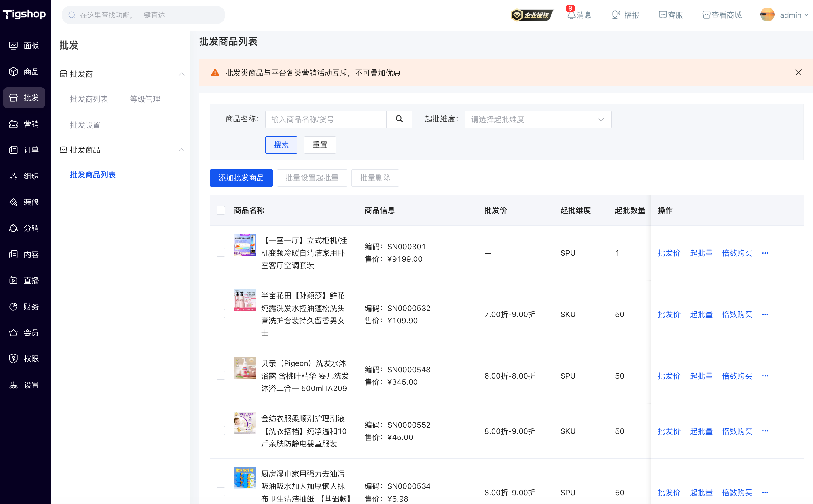The width and height of the screenshot is (813, 504).
Task: Click the 半亩花田 shampoo thumbnail
Action: pos(244,300)
